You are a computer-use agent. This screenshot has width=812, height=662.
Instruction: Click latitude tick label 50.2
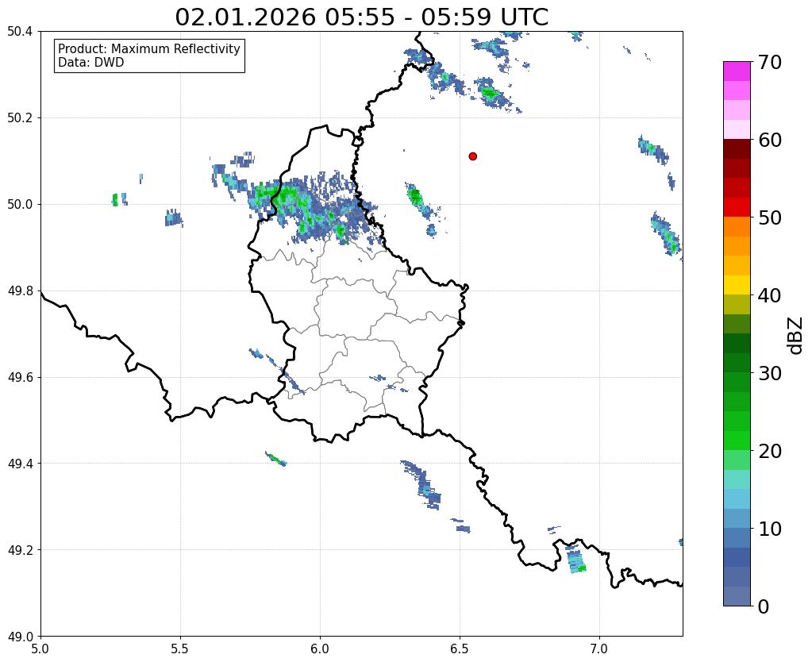(x=20, y=118)
